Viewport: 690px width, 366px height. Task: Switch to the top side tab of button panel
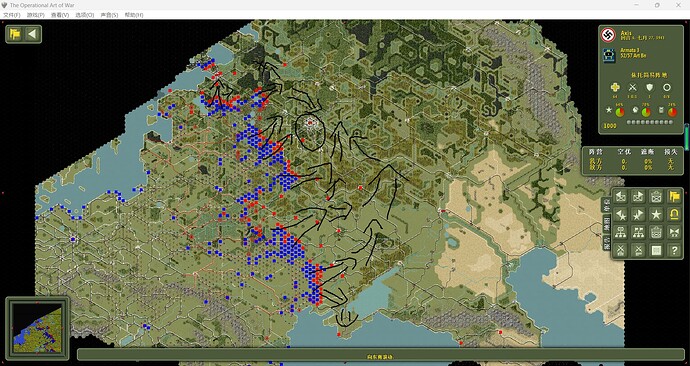[x=607, y=204]
